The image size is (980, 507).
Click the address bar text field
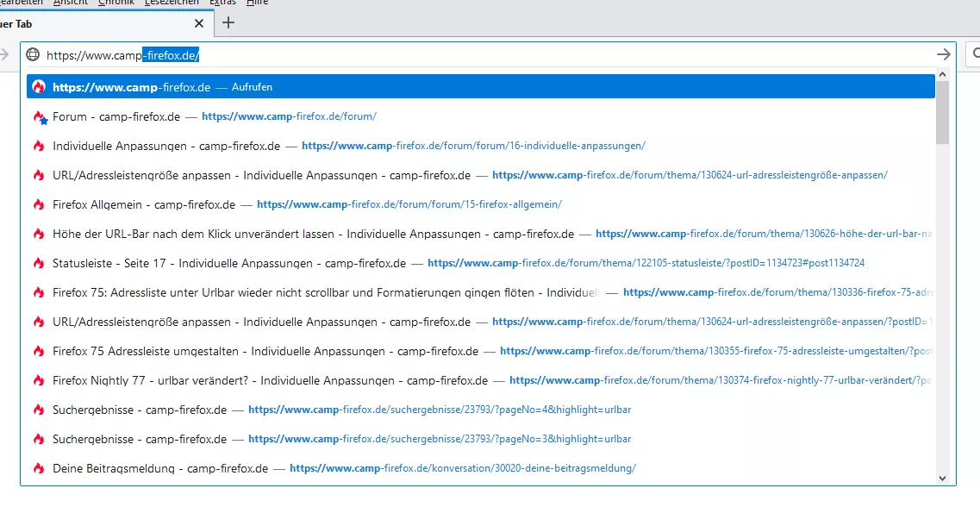[517, 54]
